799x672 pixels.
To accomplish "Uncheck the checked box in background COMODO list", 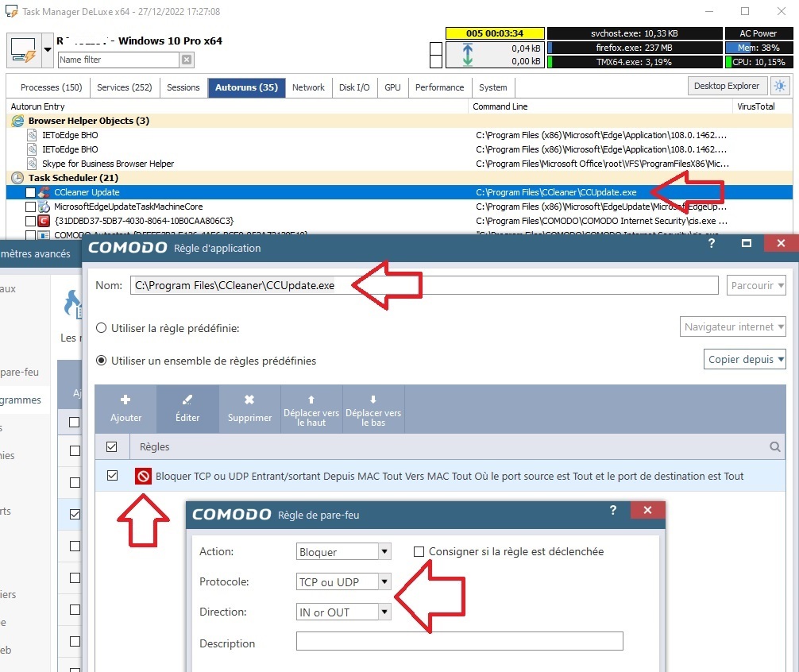I will (75, 514).
